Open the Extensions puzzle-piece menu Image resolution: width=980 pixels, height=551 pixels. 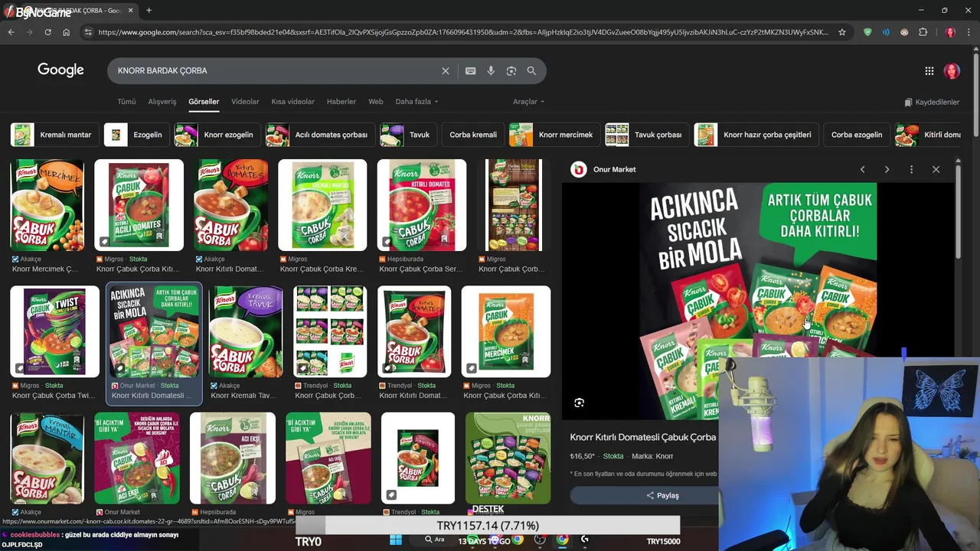point(923,32)
